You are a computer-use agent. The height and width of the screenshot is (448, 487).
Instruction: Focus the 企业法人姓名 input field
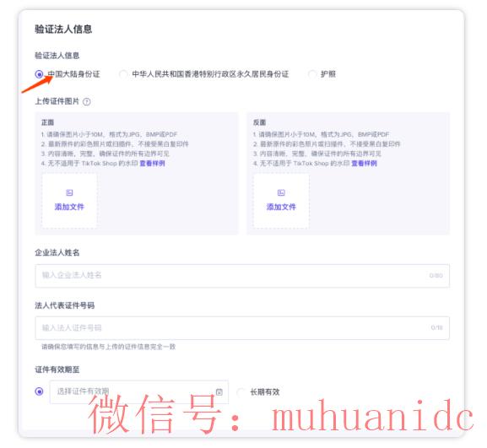point(242,276)
